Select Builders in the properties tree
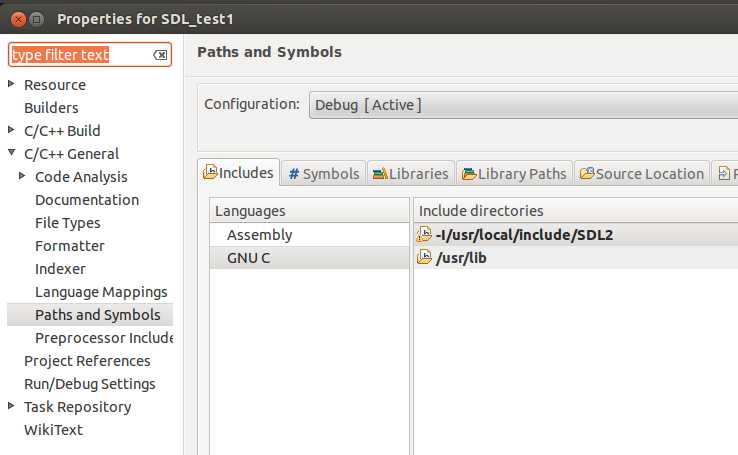 click(x=51, y=108)
